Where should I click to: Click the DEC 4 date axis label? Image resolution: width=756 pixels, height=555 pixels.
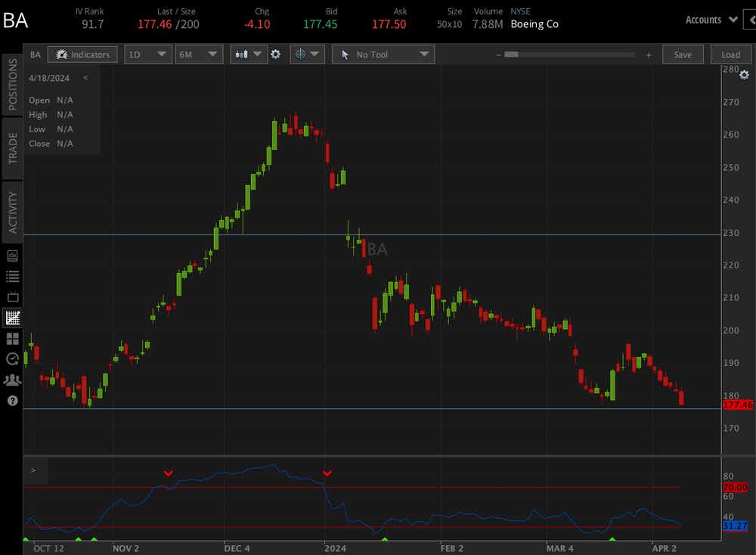pos(237,548)
